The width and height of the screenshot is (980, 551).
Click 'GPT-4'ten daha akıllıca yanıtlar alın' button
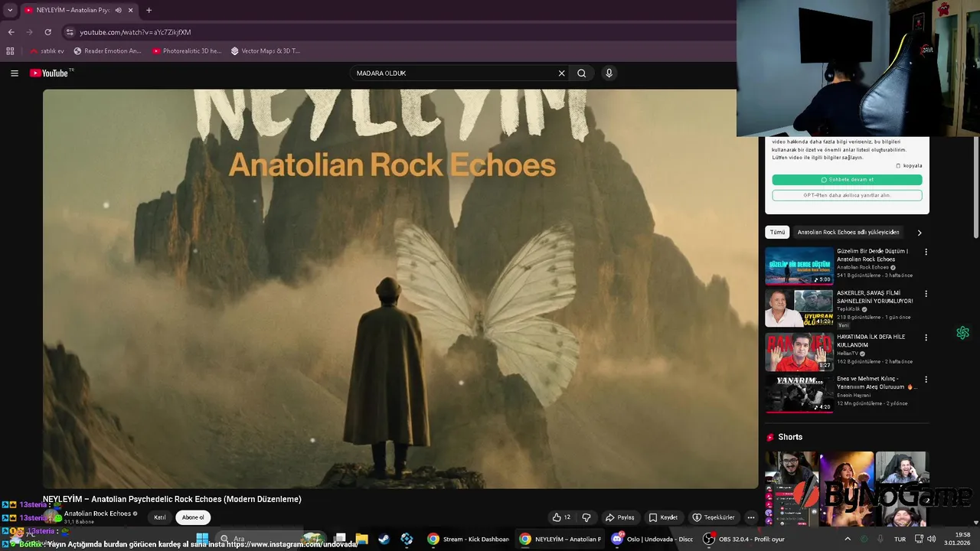847,195
